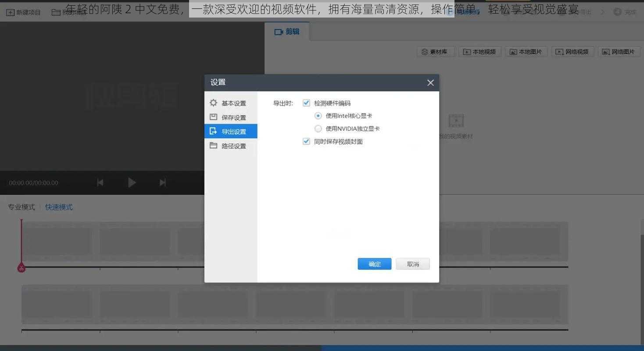Click the previous frame playback icon

pos(100,183)
